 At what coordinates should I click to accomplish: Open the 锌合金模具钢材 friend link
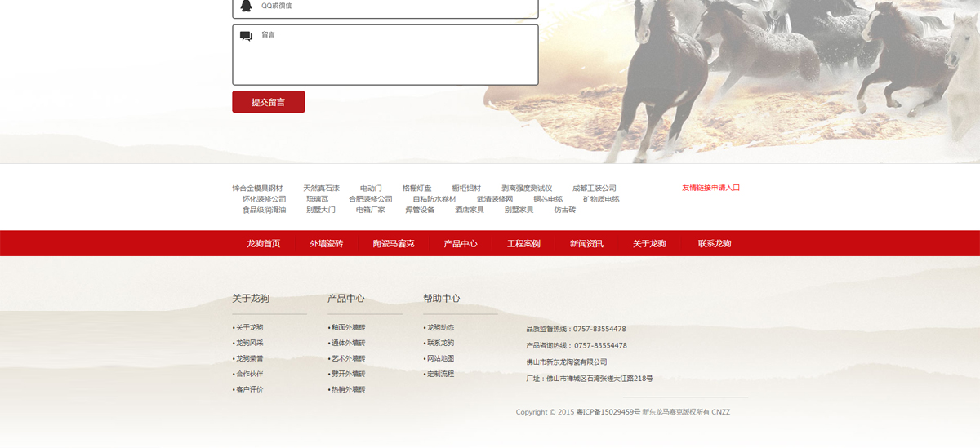coord(257,189)
